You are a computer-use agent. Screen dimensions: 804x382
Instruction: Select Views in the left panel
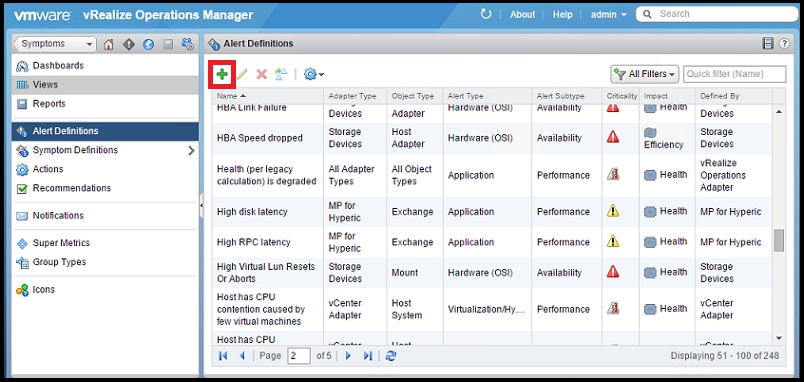point(105,85)
